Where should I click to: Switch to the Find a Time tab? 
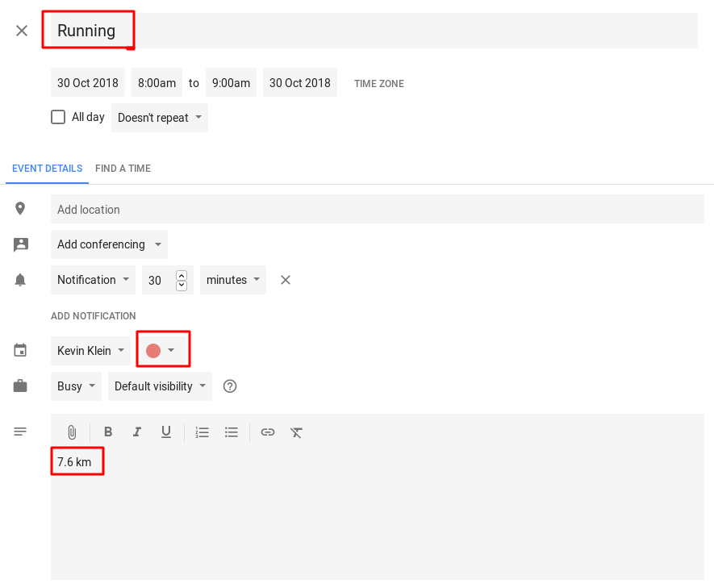click(123, 169)
